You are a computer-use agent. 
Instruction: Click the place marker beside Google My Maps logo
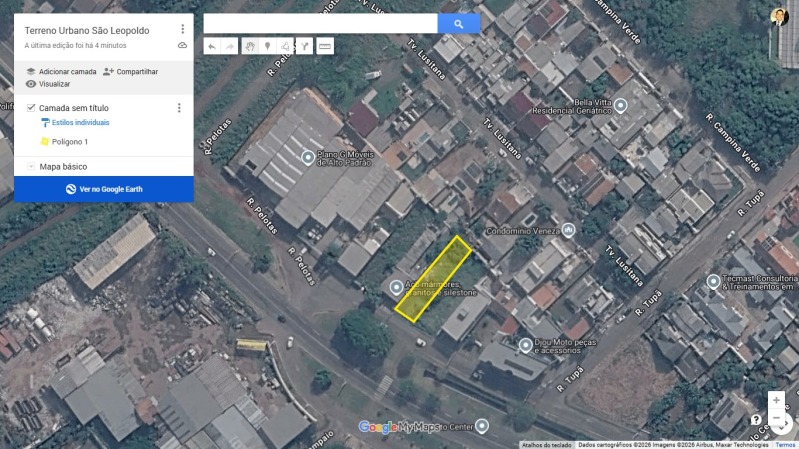pyautogui.click(x=482, y=426)
